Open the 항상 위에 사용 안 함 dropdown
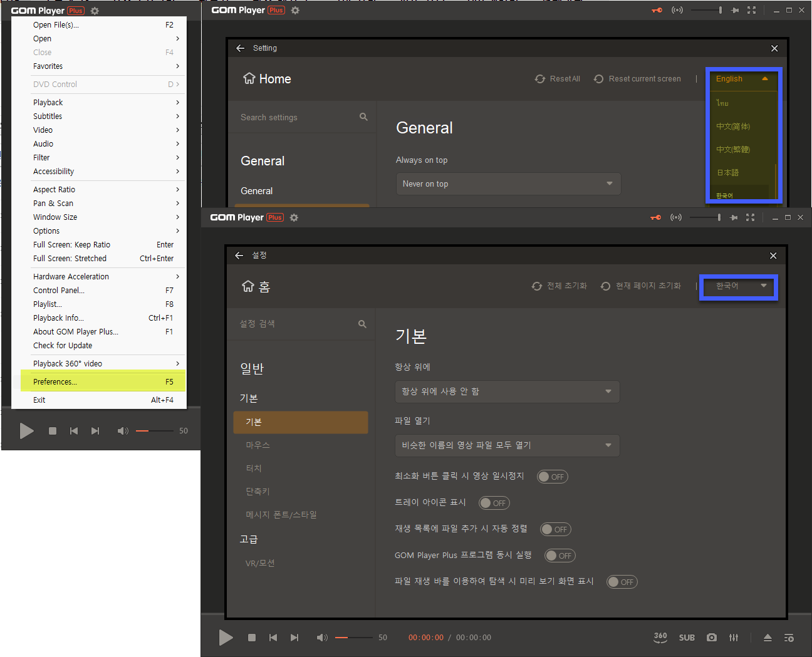The width and height of the screenshot is (812, 657). click(x=507, y=391)
